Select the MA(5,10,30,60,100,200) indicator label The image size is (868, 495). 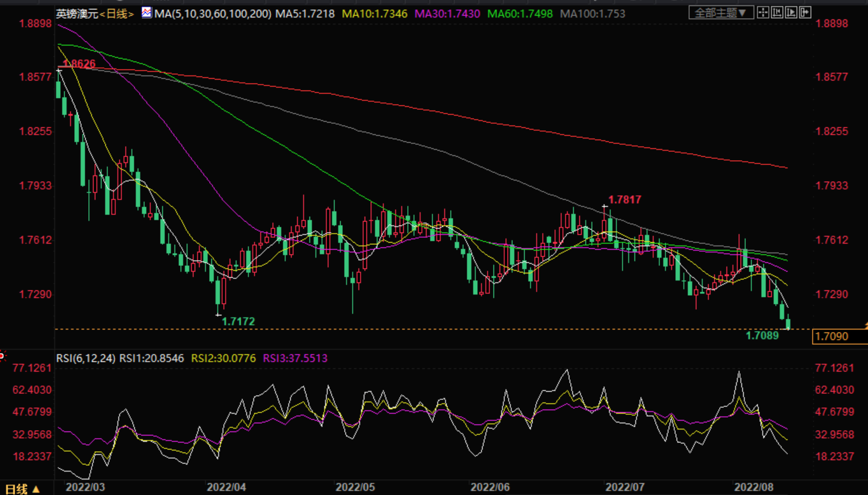click(x=213, y=13)
